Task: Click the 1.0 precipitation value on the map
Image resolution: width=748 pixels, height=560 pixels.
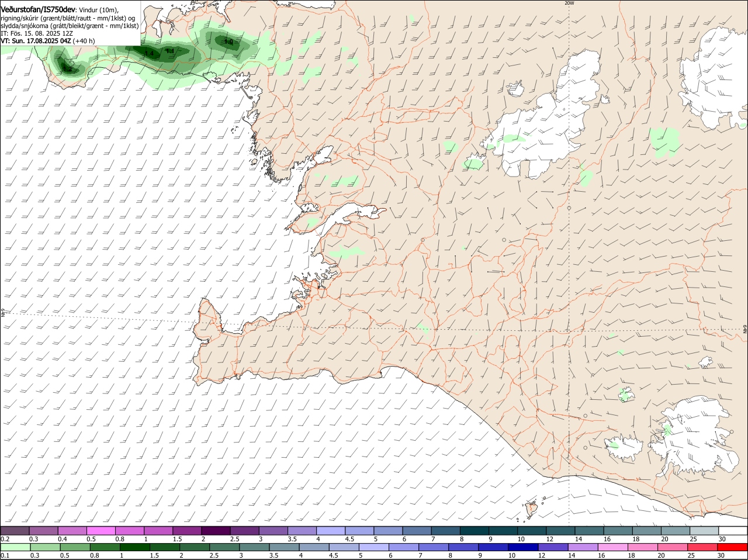Action: pos(228,42)
